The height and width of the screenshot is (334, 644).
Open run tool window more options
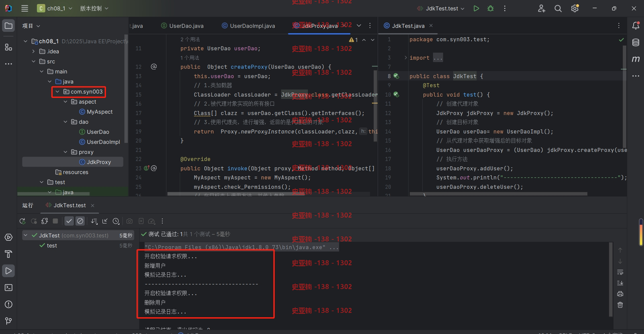tap(162, 221)
